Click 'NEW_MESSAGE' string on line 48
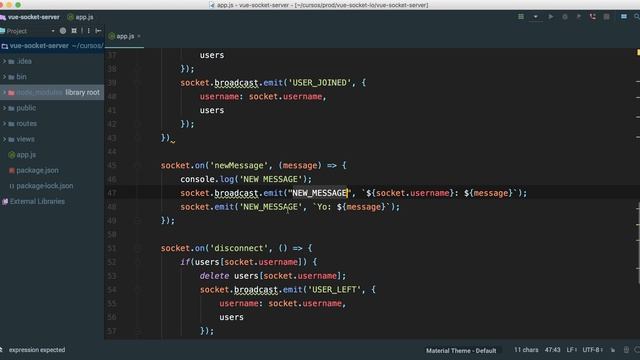 tap(271, 207)
